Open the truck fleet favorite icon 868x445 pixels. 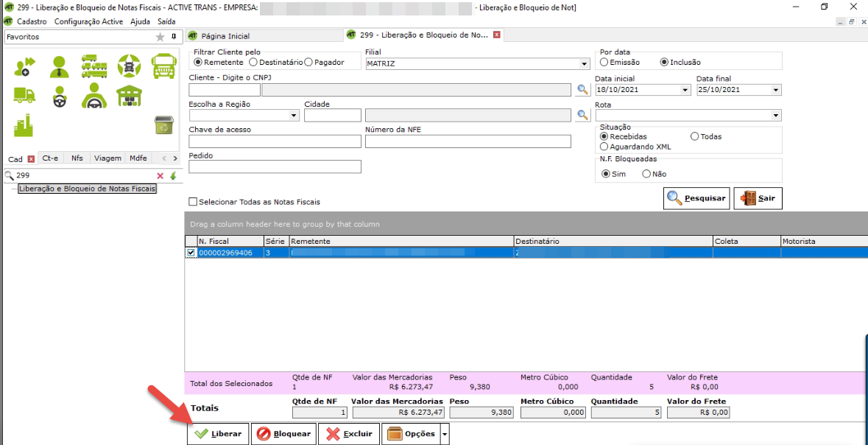[93, 66]
